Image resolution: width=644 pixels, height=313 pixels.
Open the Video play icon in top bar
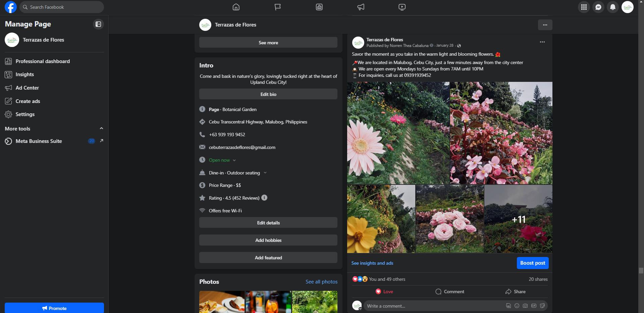(402, 7)
